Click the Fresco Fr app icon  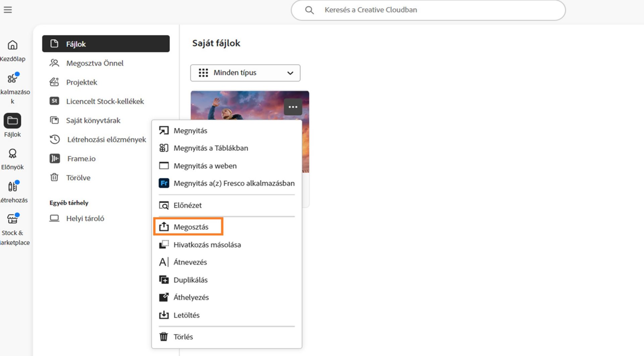(164, 183)
